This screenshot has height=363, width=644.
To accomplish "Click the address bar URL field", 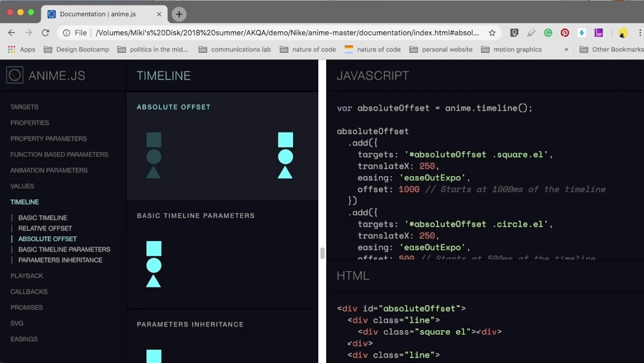I will [x=287, y=33].
